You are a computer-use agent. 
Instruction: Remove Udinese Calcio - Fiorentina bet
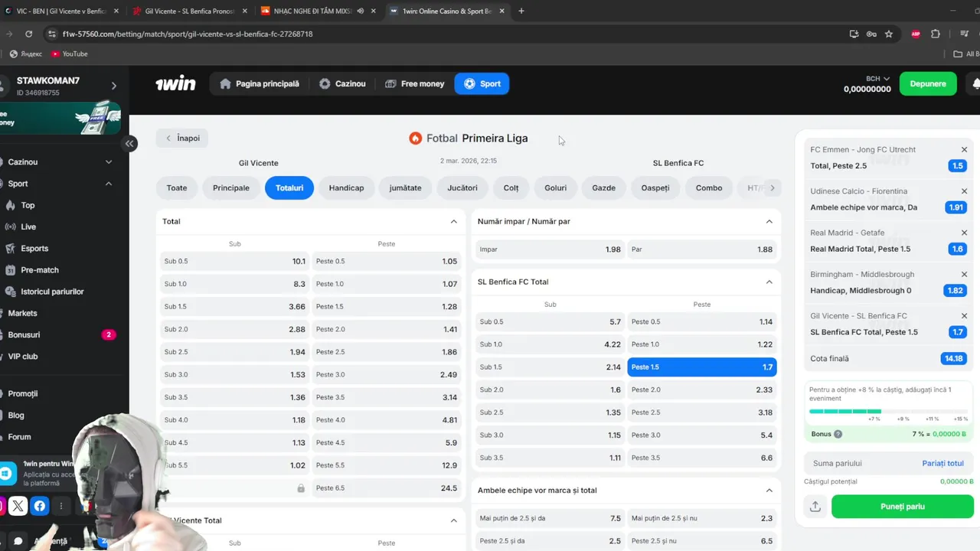(964, 191)
